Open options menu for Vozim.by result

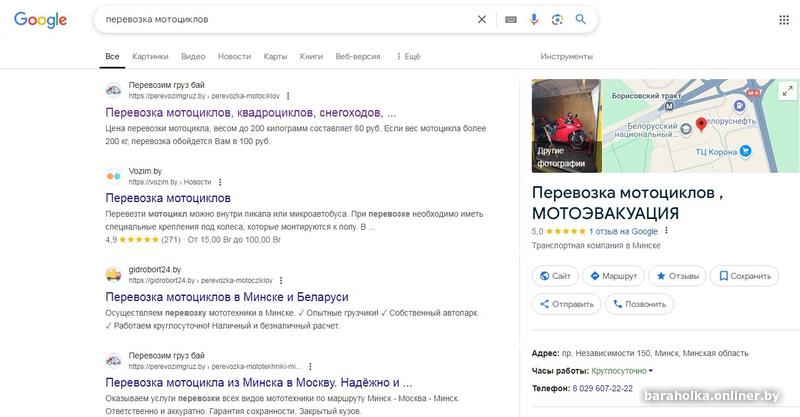tap(220, 182)
